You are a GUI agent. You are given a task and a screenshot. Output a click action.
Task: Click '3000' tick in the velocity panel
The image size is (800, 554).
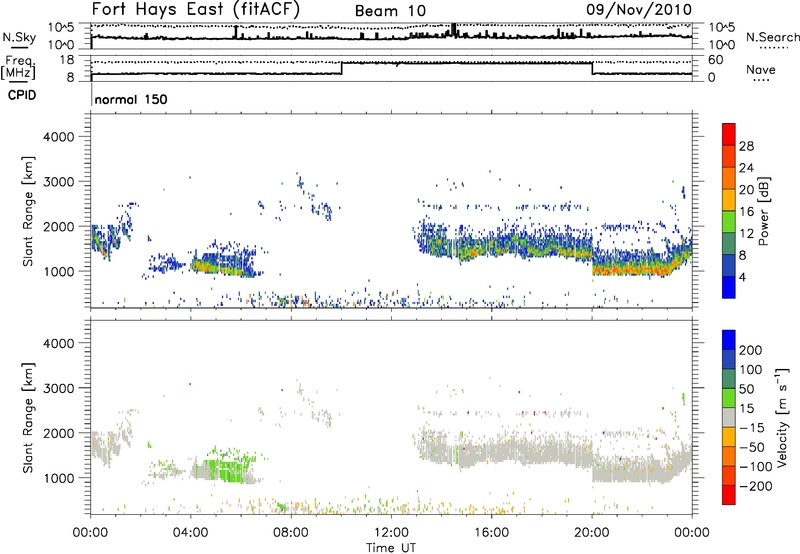click(59, 388)
